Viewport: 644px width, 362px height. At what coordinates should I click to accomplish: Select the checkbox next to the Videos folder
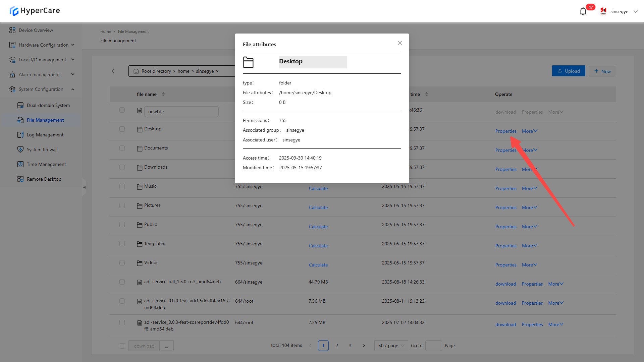click(122, 263)
